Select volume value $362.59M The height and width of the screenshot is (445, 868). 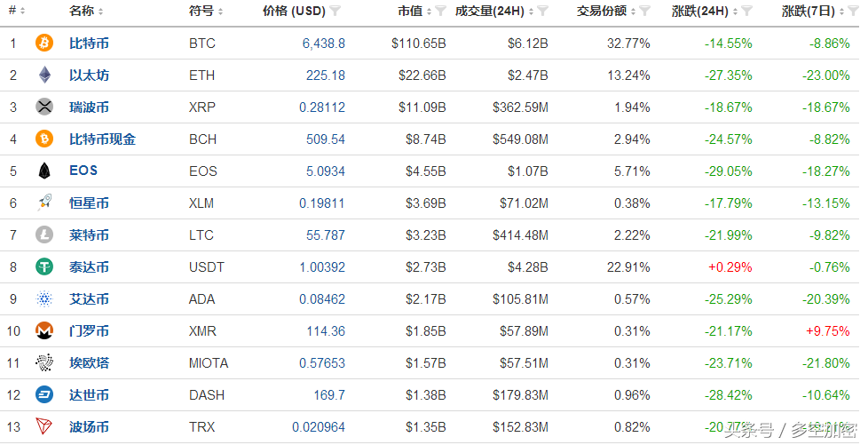[x=520, y=107]
